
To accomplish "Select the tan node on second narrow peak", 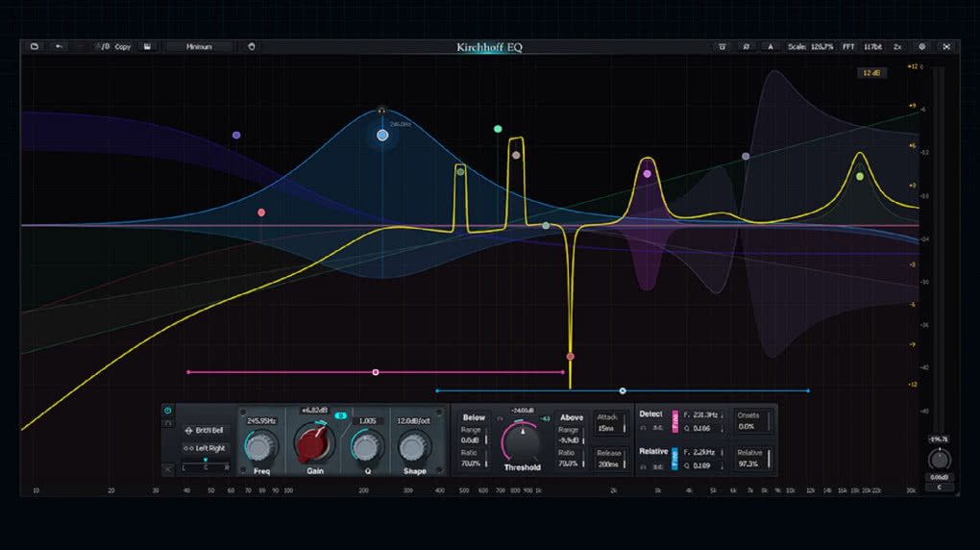I will 516,155.
